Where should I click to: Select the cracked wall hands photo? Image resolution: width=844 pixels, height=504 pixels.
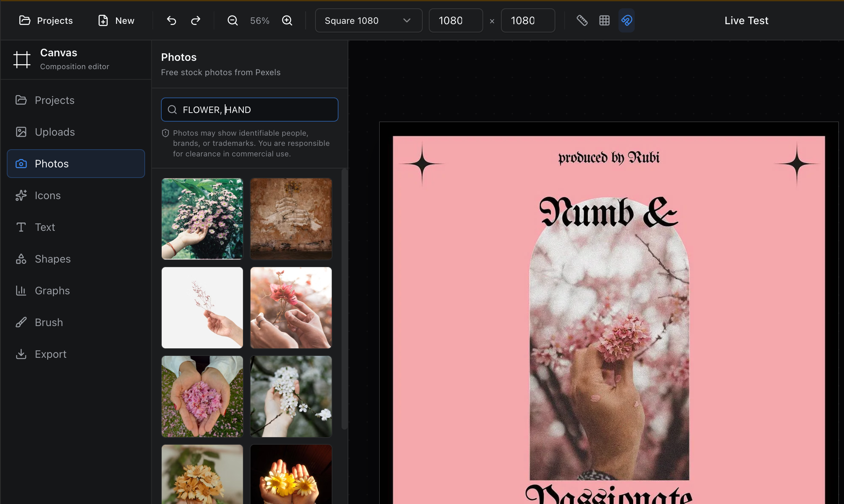[291, 219]
